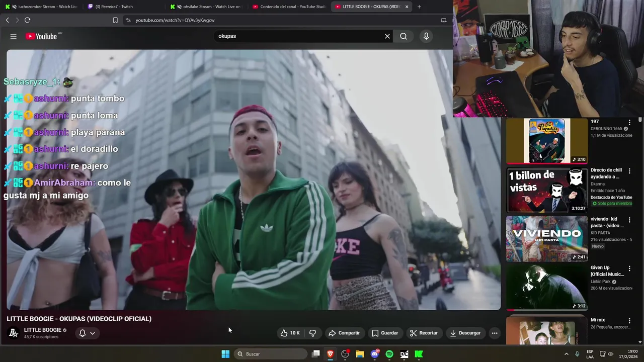Go to the YouTube home logo
This screenshot has width=644, height=362.
coord(42,36)
